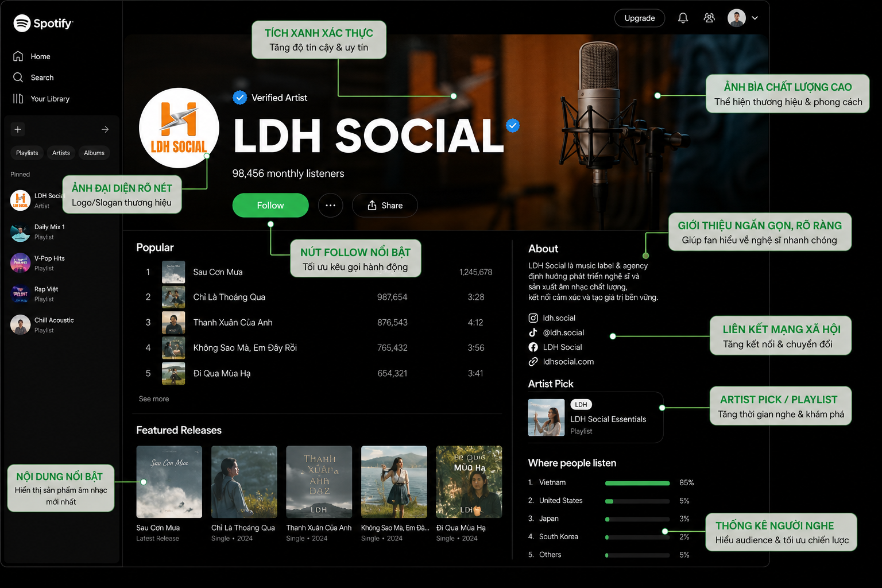Open the friends activity icon
Screen dimensions: 882x588
709,18
